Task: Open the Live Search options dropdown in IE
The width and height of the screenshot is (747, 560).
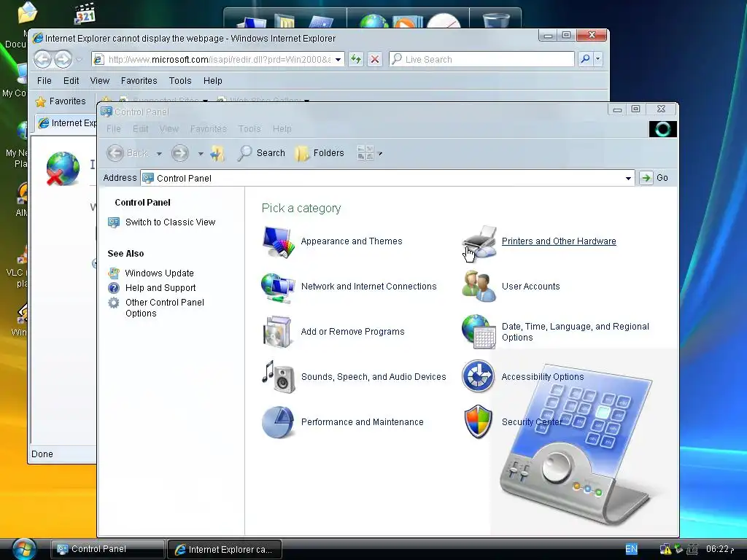Action: (x=598, y=59)
